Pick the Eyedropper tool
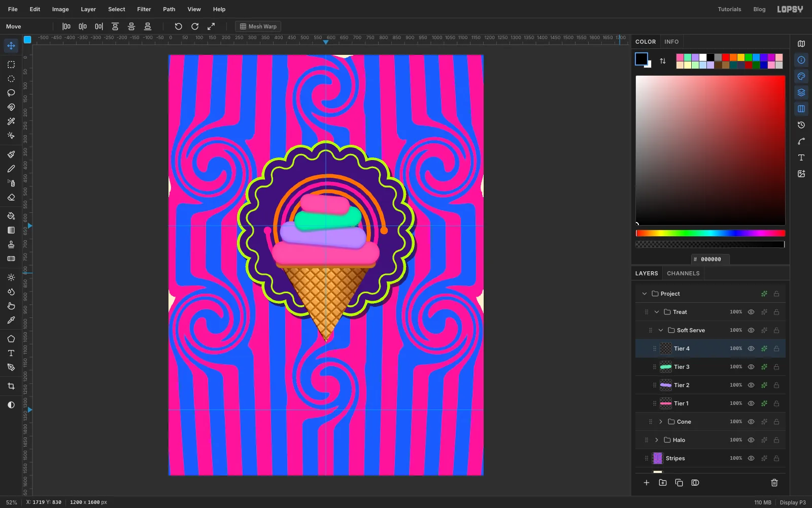 (x=11, y=320)
